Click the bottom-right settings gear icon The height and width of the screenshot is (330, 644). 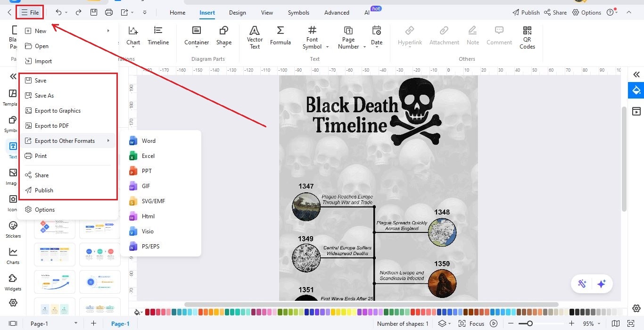(x=636, y=308)
